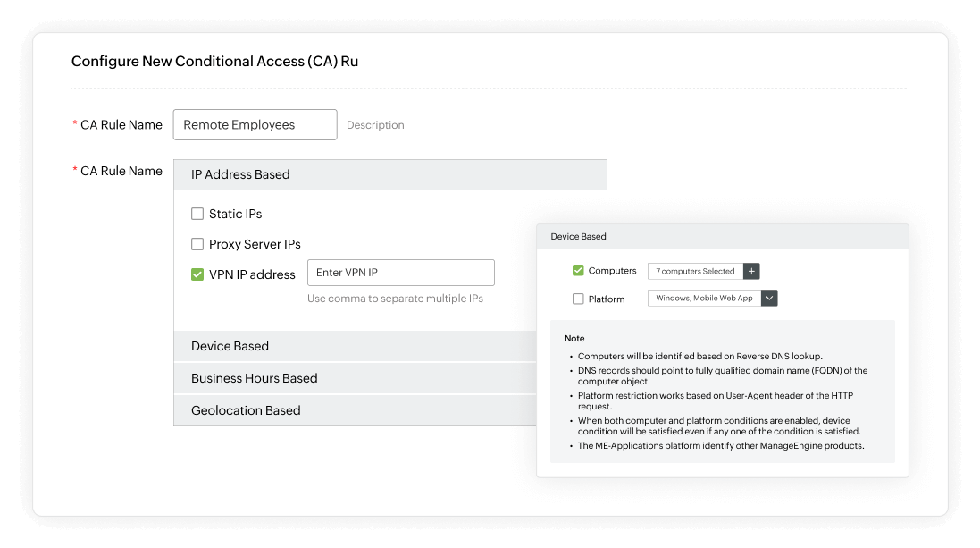
Task: Tick the Static IPs checkbox
Action: (x=197, y=215)
